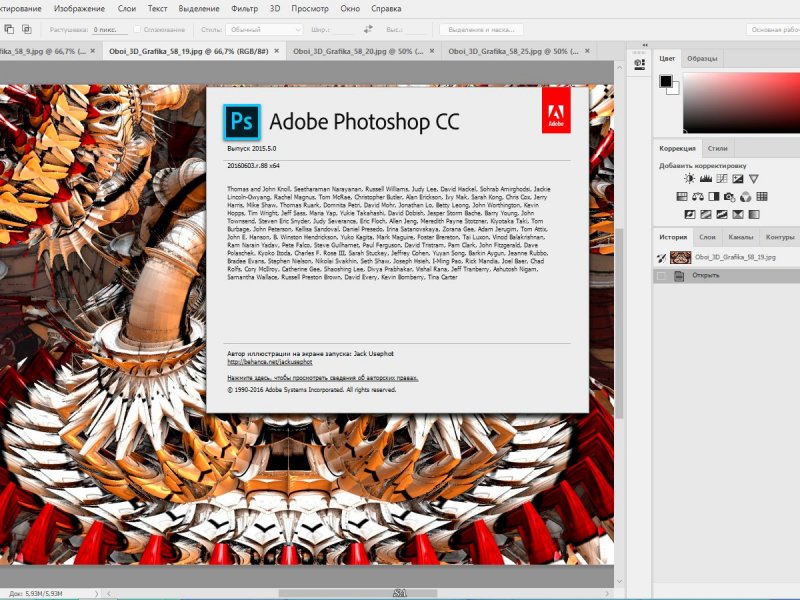The height and width of the screenshot is (600, 800).
Task: Open the Выделение menu
Action: pyautogui.click(x=199, y=9)
